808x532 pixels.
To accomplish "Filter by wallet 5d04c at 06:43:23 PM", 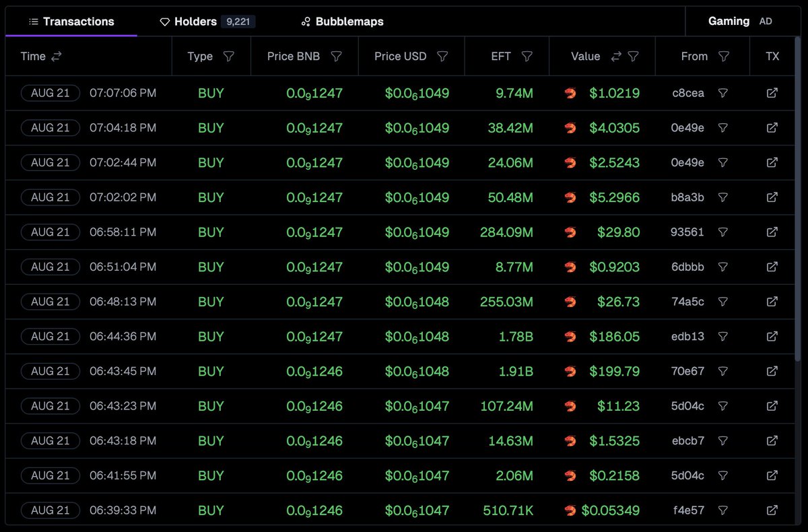I will [722, 406].
